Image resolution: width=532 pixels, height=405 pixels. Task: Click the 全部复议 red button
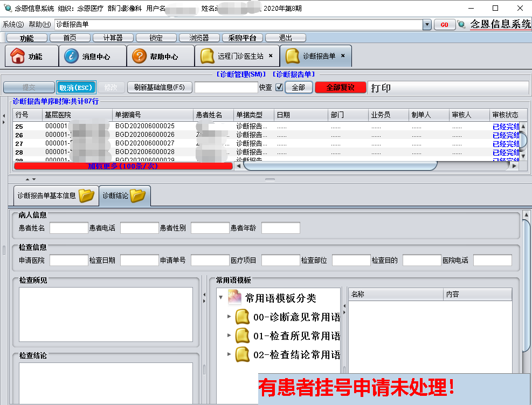[x=340, y=87]
